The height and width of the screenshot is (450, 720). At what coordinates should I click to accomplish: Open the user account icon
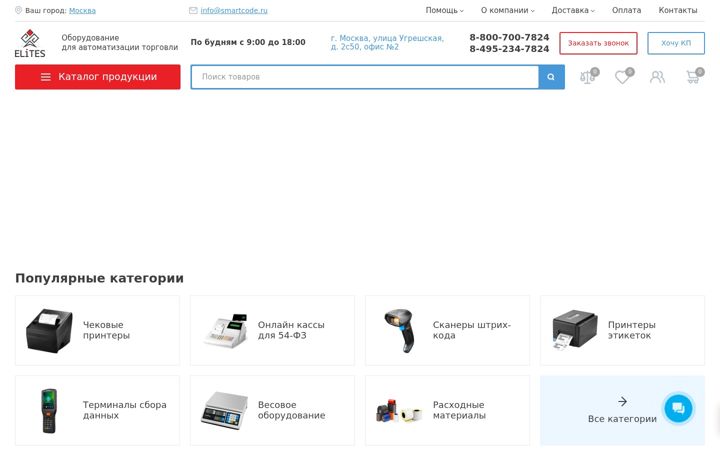657,77
